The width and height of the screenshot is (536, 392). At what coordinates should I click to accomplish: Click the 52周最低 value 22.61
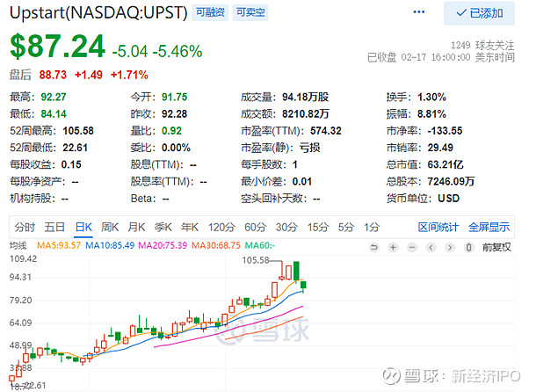point(76,148)
